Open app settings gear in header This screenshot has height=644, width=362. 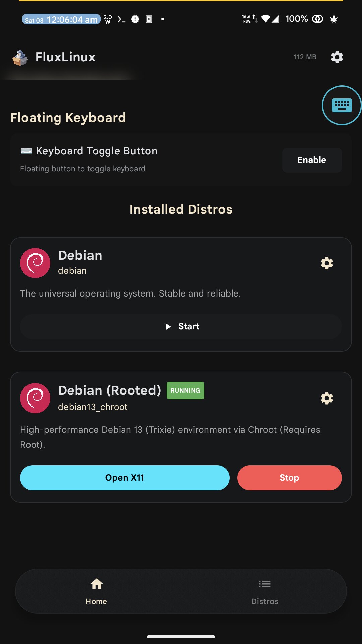coord(337,57)
